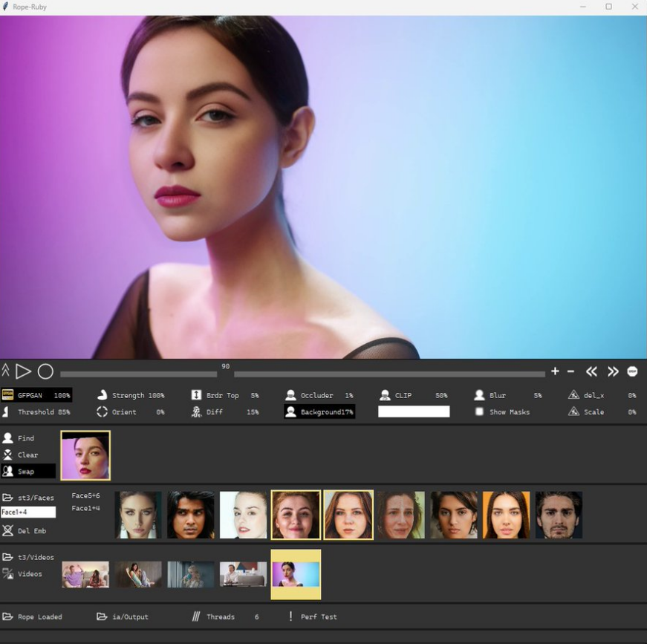The height and width of the screenshot is (644, 647).
Task: Click the circular Record icon
Action: [x=45, y=371]
